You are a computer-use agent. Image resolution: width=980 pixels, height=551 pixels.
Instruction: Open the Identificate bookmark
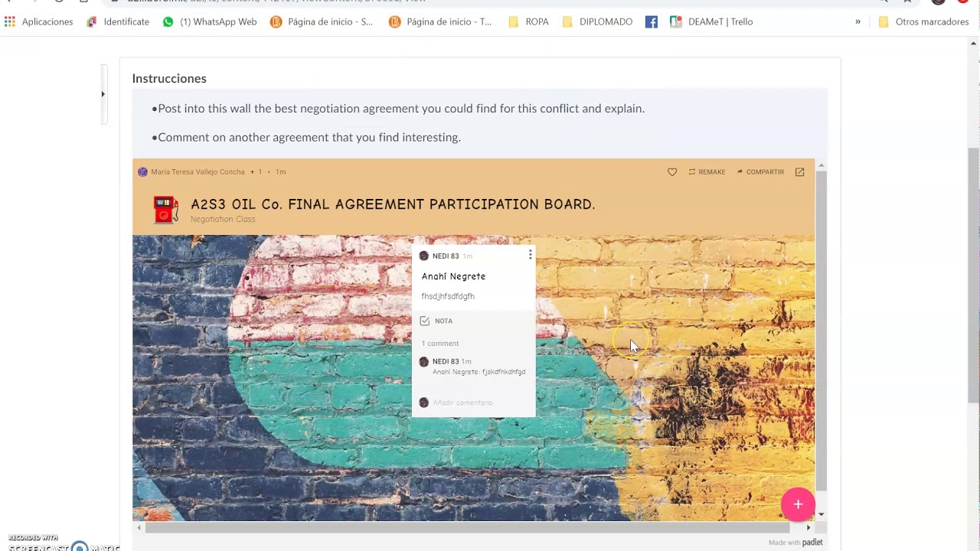pos(117,22)
